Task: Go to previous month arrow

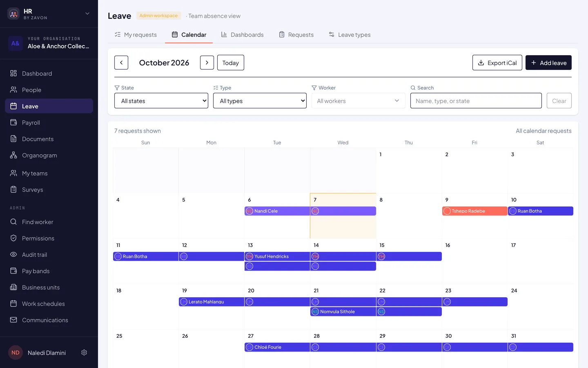Action: [x=121, y=63]
